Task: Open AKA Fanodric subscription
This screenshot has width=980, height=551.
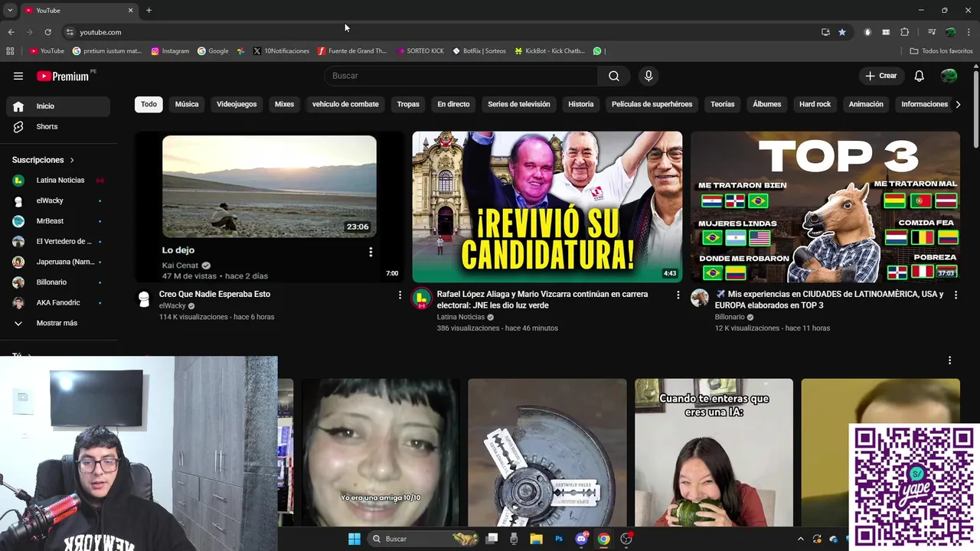Action: (58, 302)
